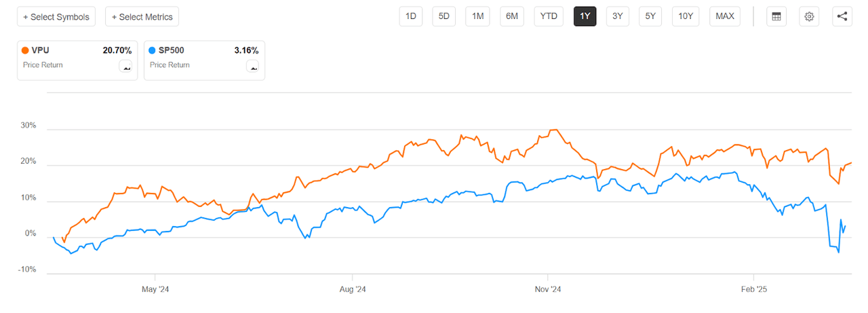Open the Select Symbols dropdown

57,16
